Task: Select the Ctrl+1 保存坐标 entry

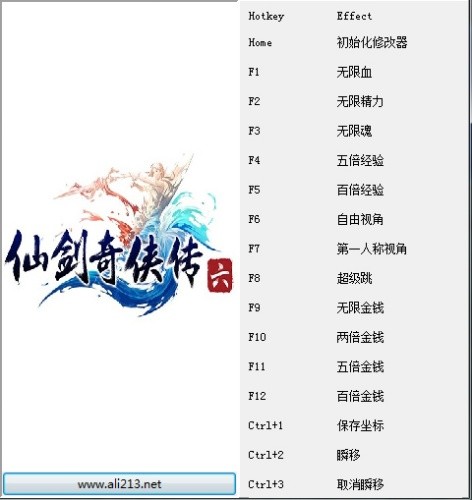Action: click(354, 426)
